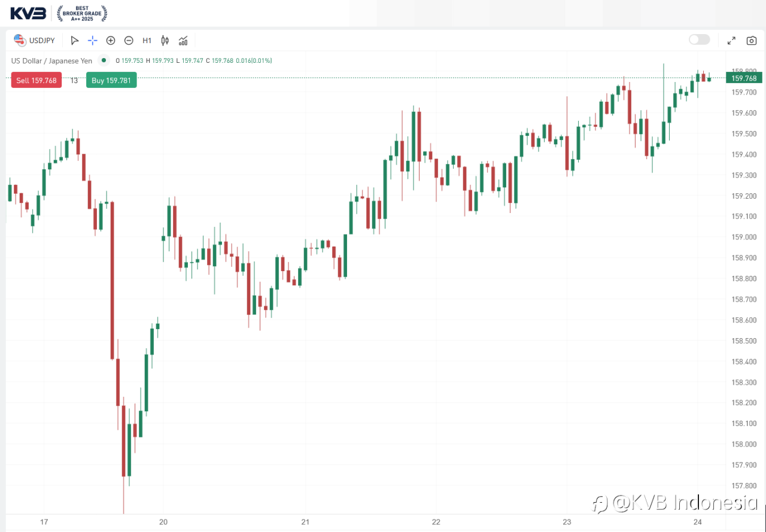This screenshot has height=532, width=766.
Task: Take a chart snapshot with camera icon
Action: click(x=751, y=41)
